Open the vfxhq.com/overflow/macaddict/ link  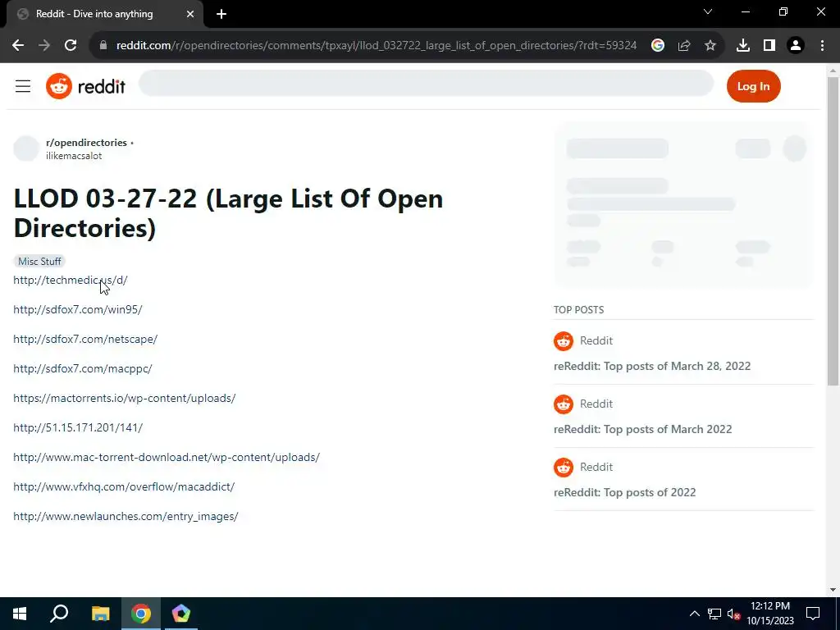coord(124,486)
